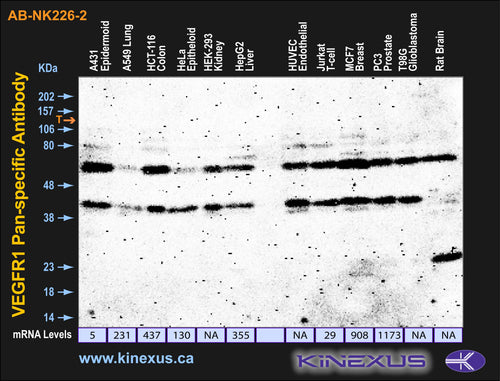Image resolution: width=500 pixels, height=381 pixels.
Task: Select the mRNA level cell 1173
Action: (x=389, y=335)
